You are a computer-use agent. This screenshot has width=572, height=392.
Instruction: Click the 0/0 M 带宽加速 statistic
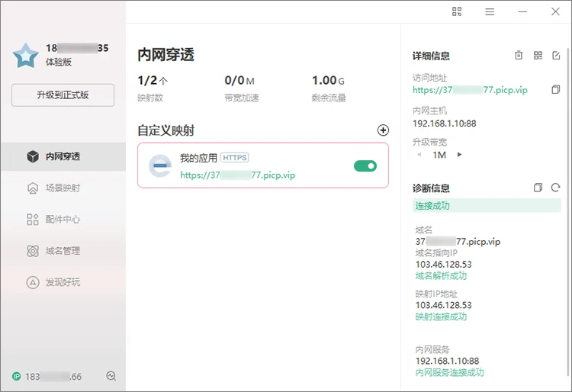(x=242, y=88)
